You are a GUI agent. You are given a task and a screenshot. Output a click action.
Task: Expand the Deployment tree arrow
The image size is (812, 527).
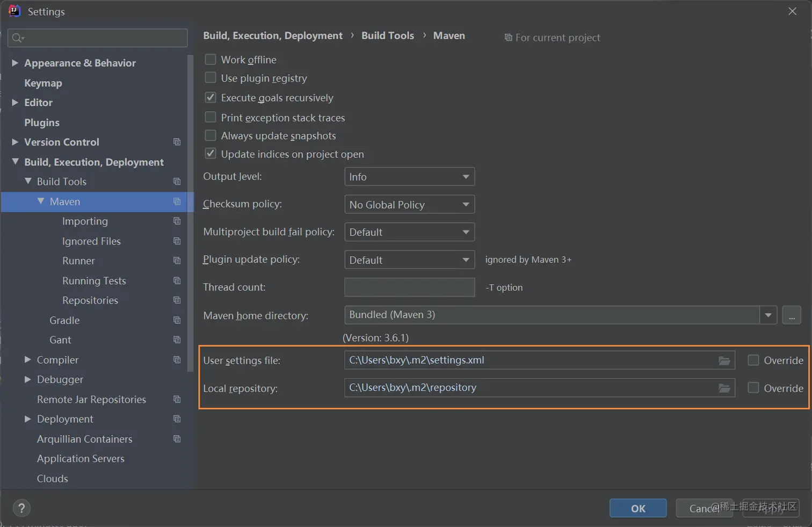pos(28,419)
